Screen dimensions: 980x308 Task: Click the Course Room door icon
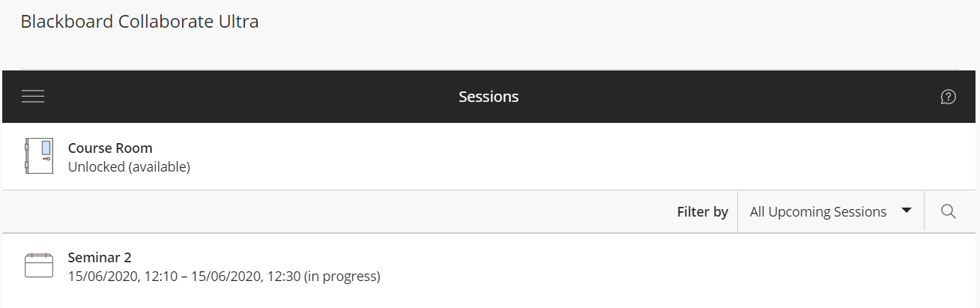click(38, 157)
